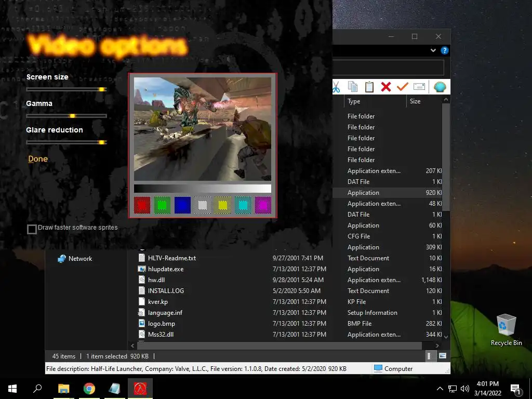Click the Cut scissors icon in Explorer toolbar

(336, 87)
